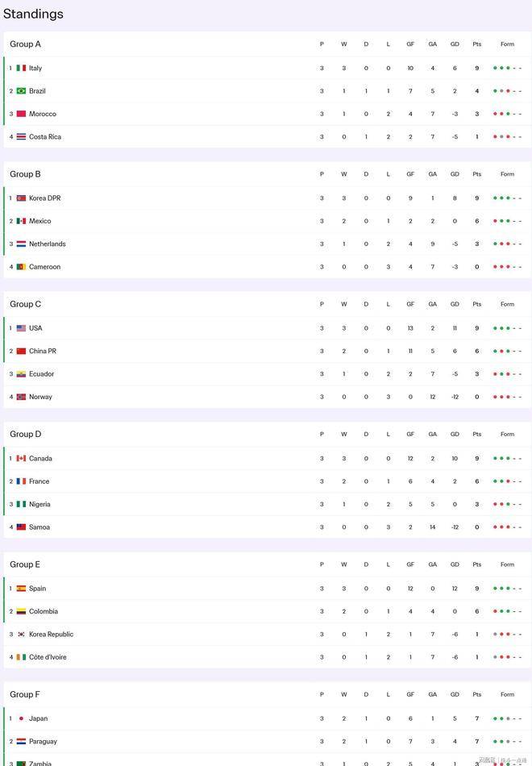Click the Brazil flag icon

coord(21,91)
